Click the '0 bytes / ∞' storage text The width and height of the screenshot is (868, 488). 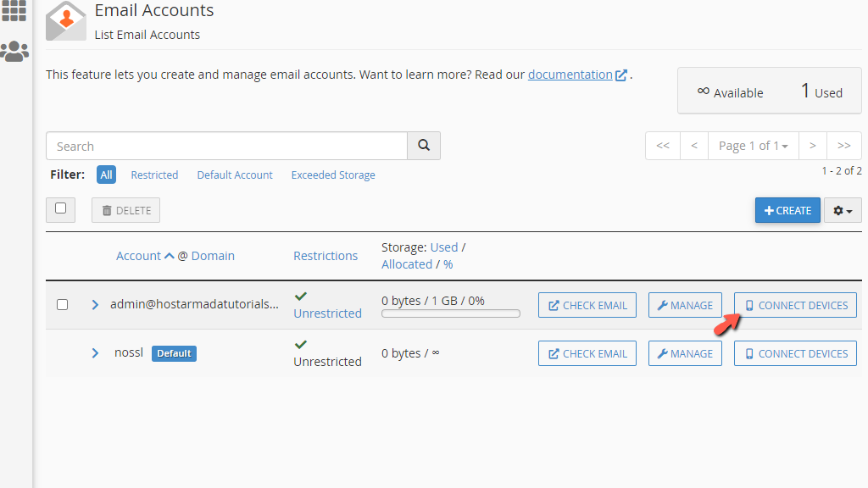tap(410, 353)
